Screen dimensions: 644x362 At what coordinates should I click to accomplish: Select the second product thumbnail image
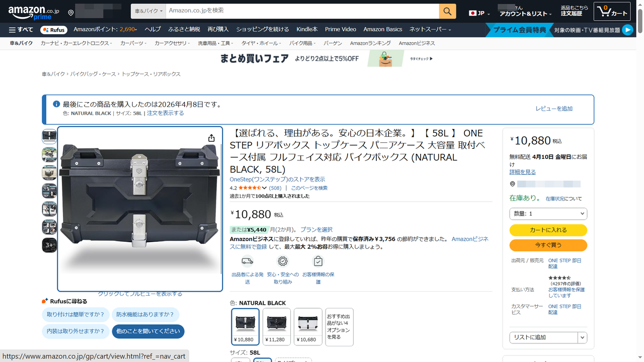49,154
